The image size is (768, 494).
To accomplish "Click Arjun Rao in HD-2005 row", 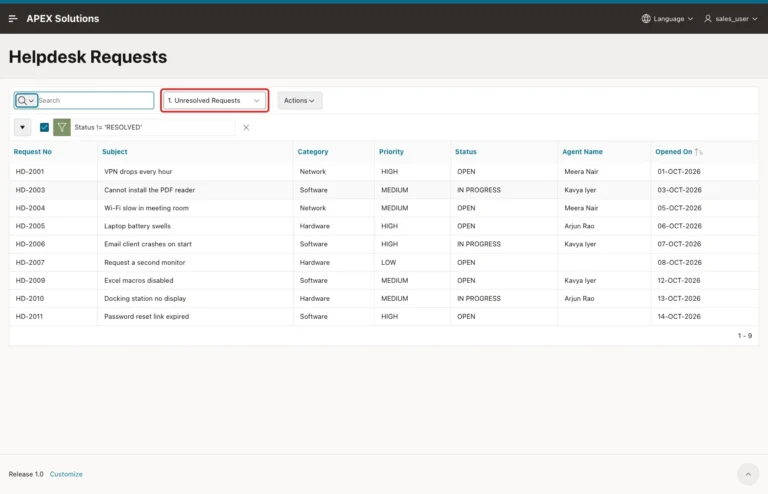I will tap(579, 226).
